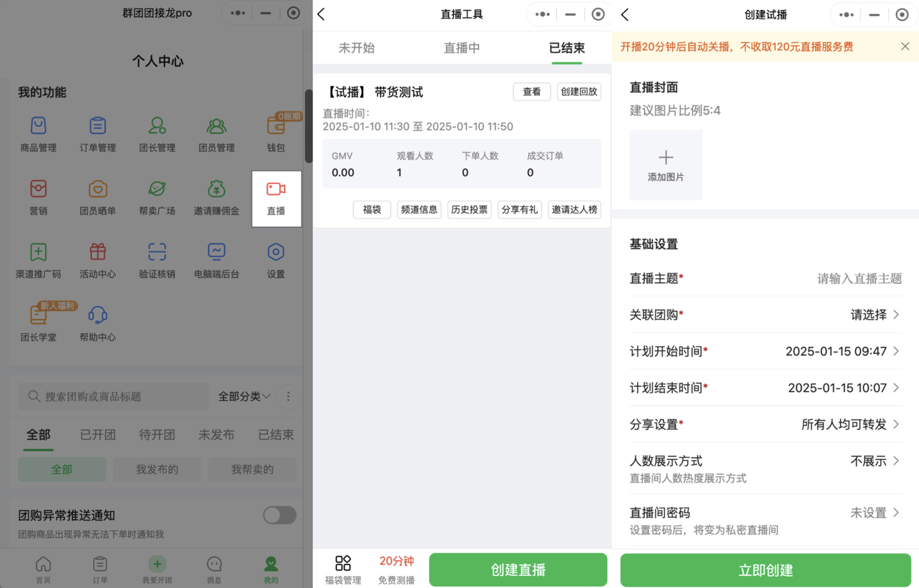
Task: Expand the 全部分类 category dropdown
Action: tap(244, 396)
